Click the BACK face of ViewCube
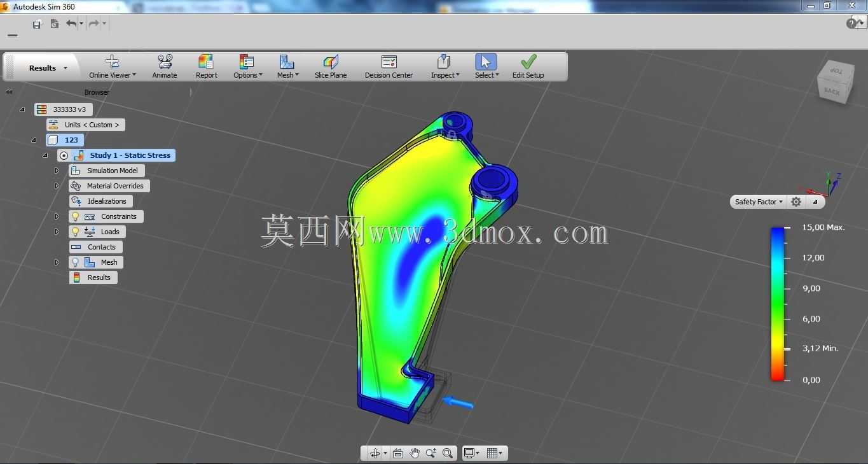Image resolution: width=868 pixels, height=464 pixels. click(x=832, y=92)
